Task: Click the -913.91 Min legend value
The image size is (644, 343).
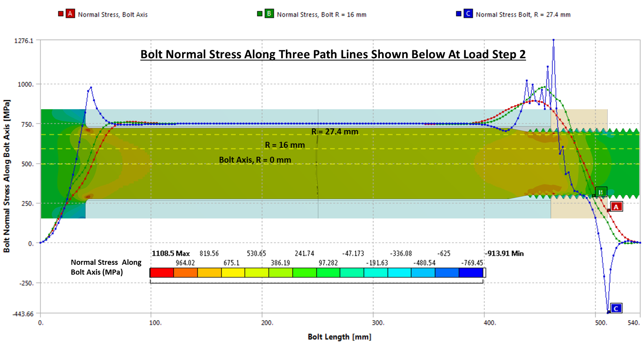Action: point(504,253)
